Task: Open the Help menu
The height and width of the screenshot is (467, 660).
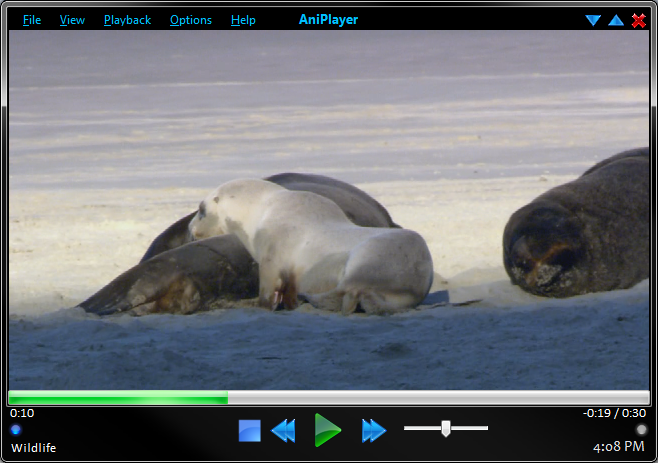Action: pyautogui.click(x=243, y=20)
